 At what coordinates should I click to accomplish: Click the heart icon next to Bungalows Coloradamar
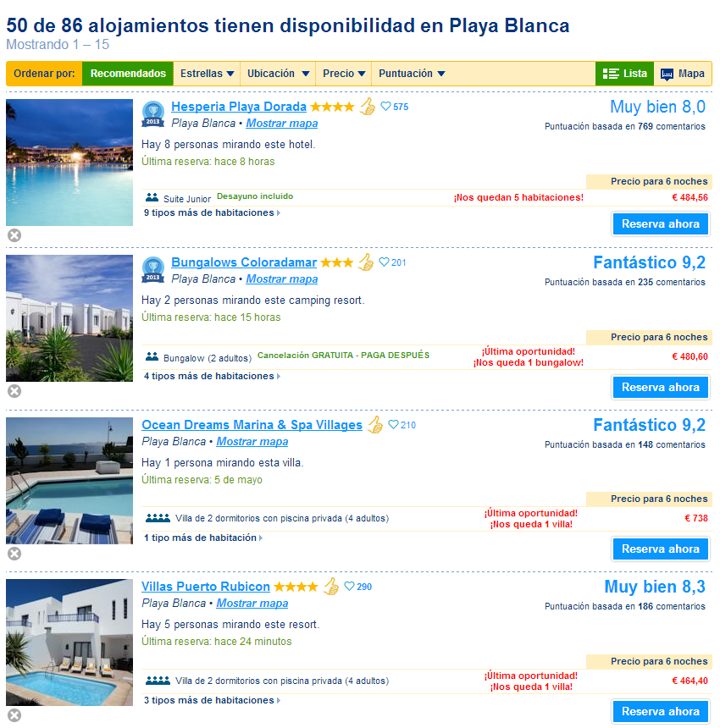pyautogui.click(x=384, y=262)
